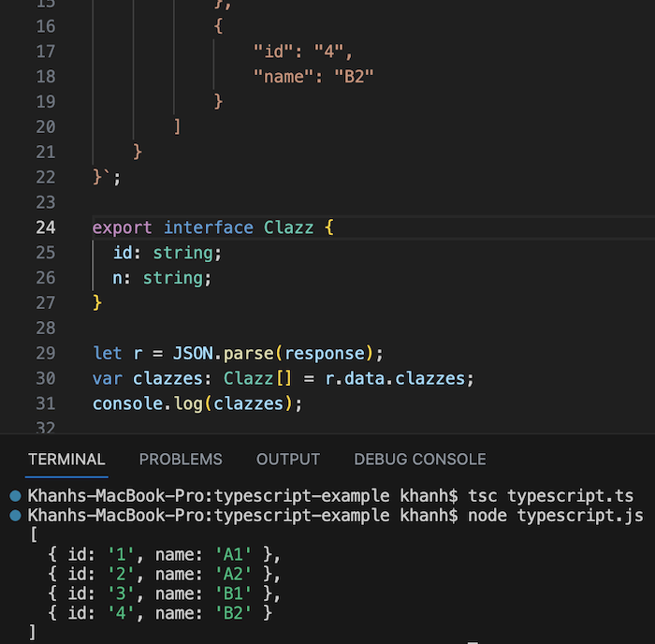Click terminal output row with name 'A1'

[x=164, y=554]
